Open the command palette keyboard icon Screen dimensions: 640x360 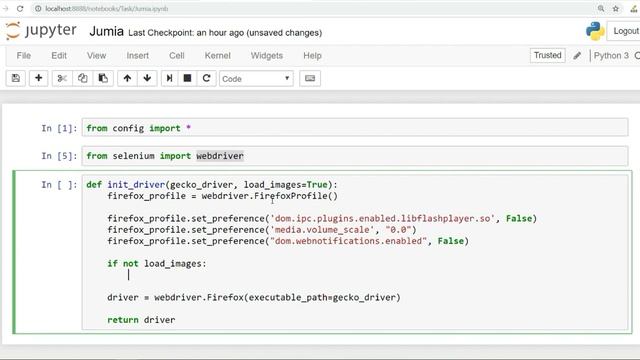pyautogui.click(x=310, y=78)
